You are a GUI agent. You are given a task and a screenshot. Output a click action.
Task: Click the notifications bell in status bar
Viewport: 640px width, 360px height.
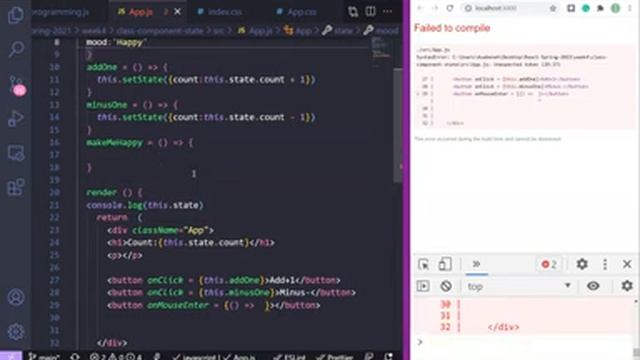(x=389, y=356)
